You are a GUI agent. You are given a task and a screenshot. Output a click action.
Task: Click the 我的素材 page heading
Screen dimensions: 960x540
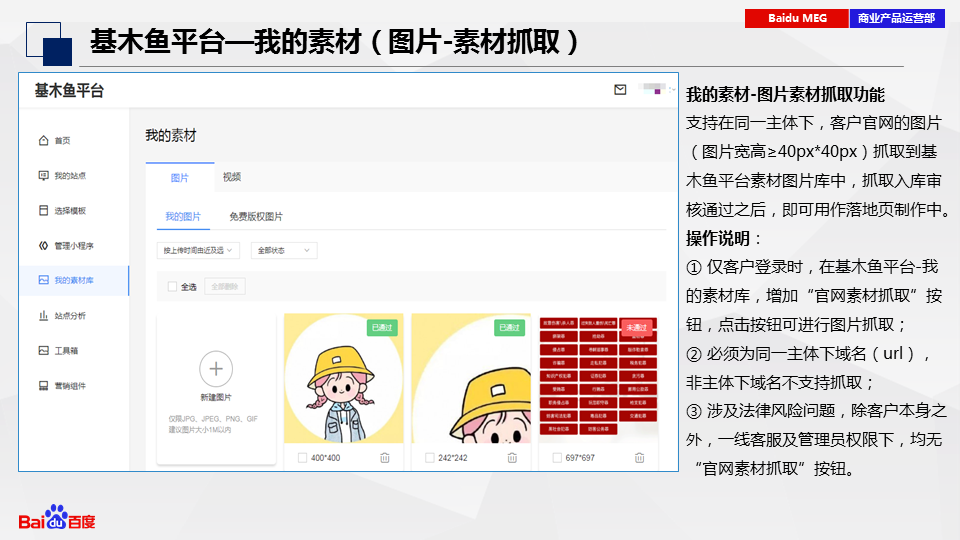point(171,135)
